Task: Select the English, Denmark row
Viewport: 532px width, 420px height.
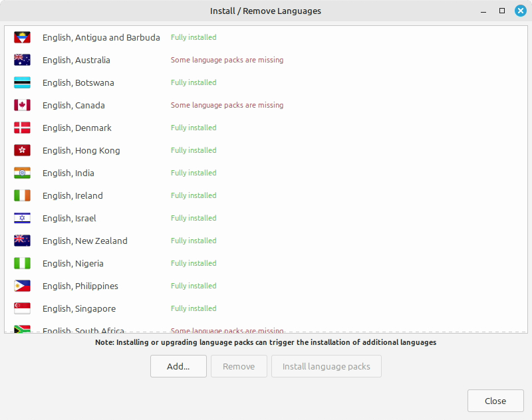Action: (x=77, y=128)
